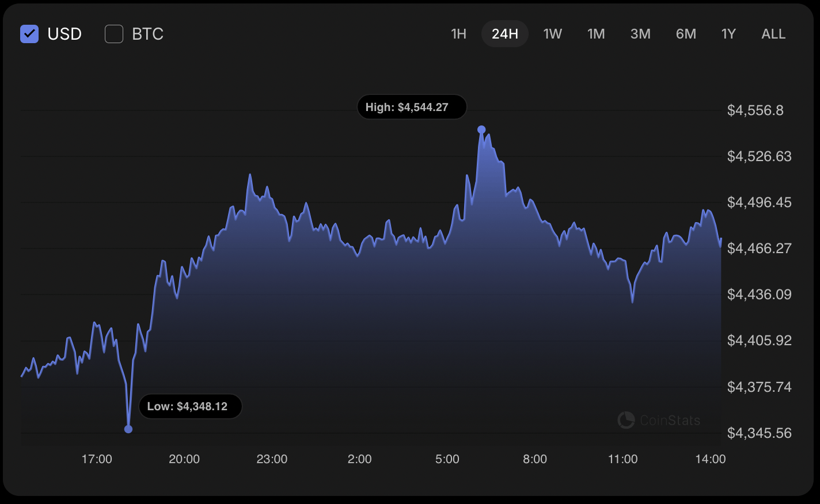Open the ALL time range view

[x=773, y=34]
